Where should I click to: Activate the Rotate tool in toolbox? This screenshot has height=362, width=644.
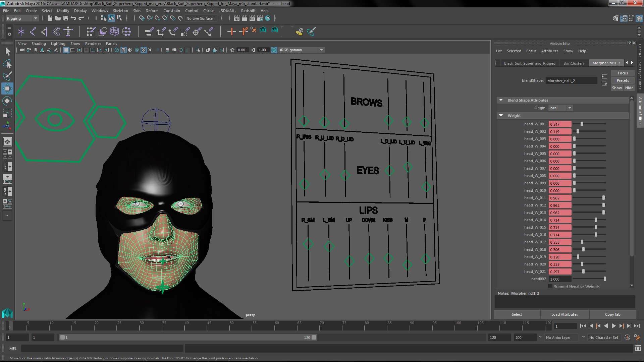coord(7,101)
